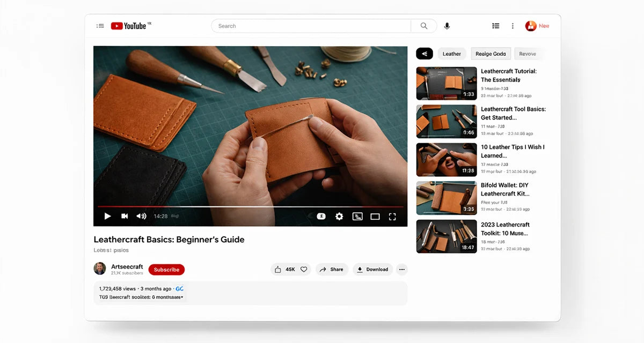This screenshot has height=343, width=644.
Task: Click the 14:28 time display
Action: [x=160, y=217]
